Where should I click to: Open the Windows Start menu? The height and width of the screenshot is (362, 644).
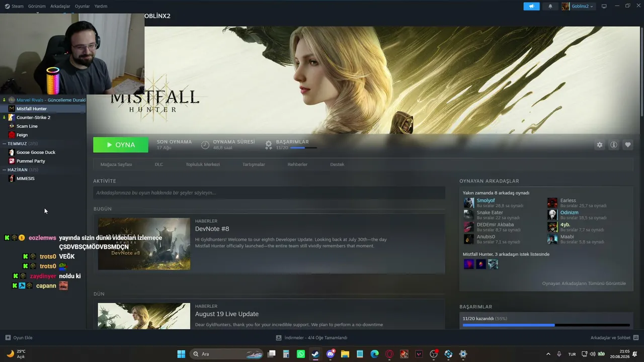click(x=181, y=354)
